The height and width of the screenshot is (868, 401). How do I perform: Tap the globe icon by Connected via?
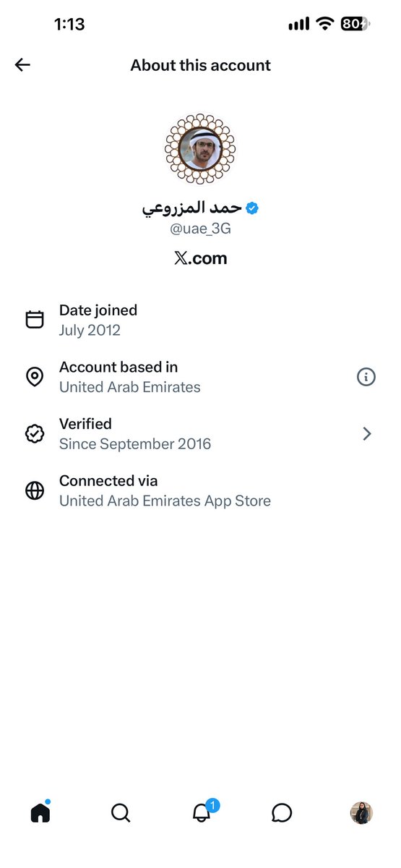(35, 490)
